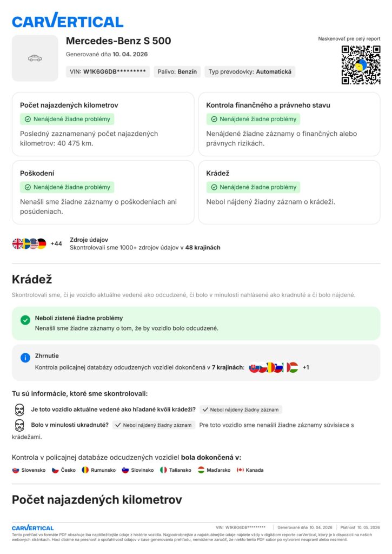Click the 'Palivo: Benzín' chip
Image resolution: width=392 pixels, height=554 pixels.
(x=177, y=72)
